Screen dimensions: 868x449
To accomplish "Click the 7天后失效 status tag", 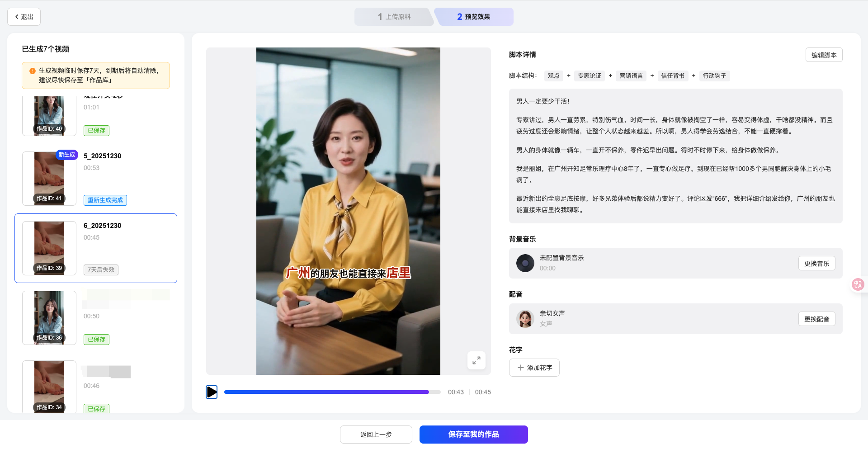I will [x=101, y=270].
